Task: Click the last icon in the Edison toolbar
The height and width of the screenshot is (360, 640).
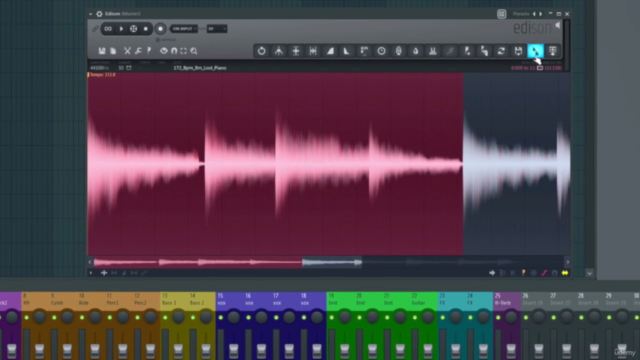Action: point(553,51)
